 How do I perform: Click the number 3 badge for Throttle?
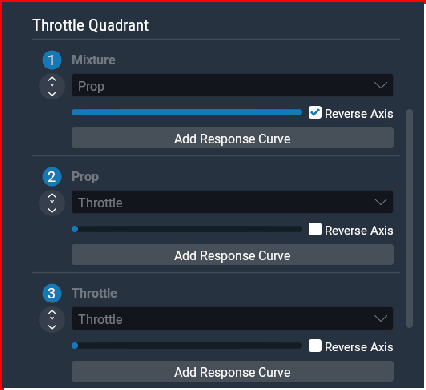52,293
